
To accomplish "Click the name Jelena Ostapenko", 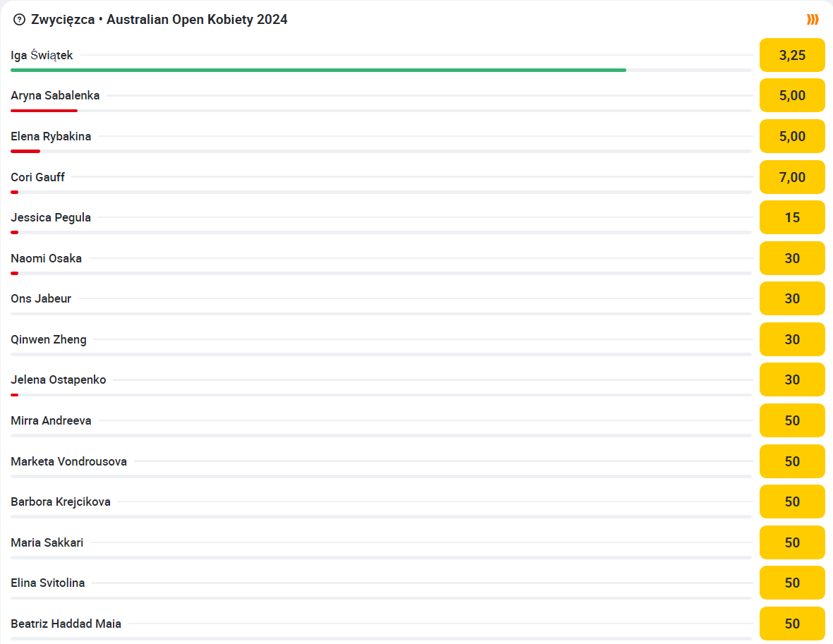I will 59,380.
